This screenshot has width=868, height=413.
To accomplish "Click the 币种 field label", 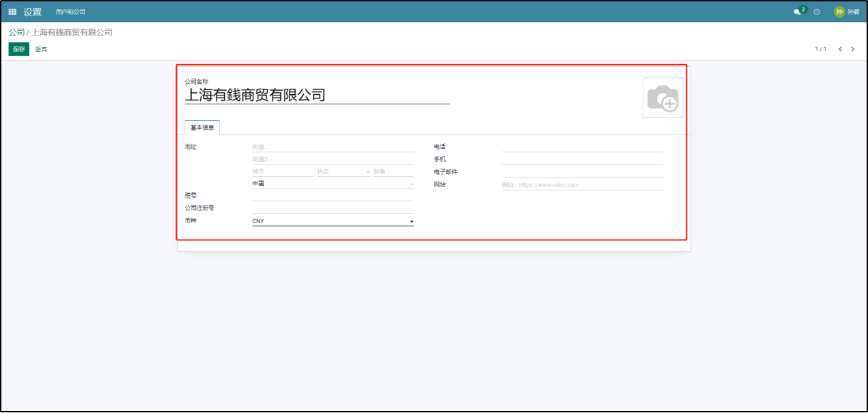I will pos(191,220).
